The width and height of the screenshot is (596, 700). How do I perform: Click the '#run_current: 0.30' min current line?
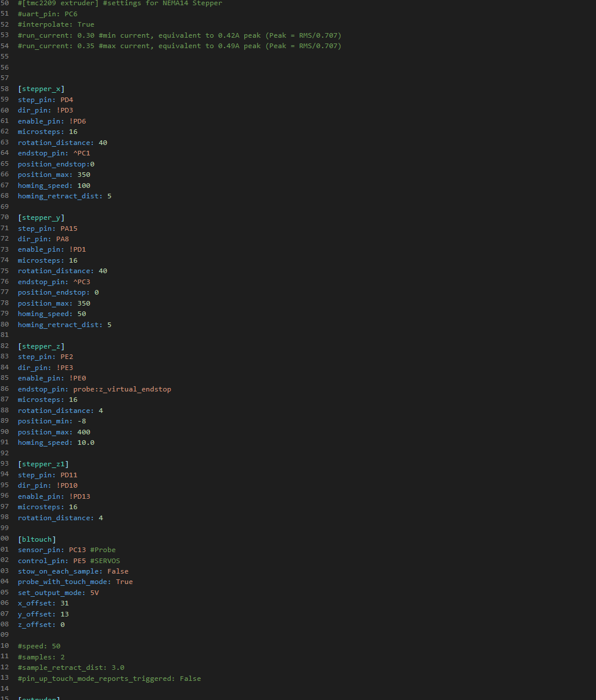click(180, 35)
